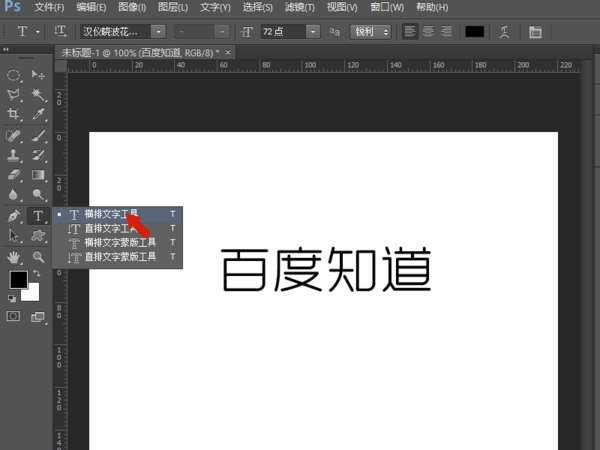Select the Type tool in toolbox
Screen dimensions: 600x450
click(x=38, y=216)
